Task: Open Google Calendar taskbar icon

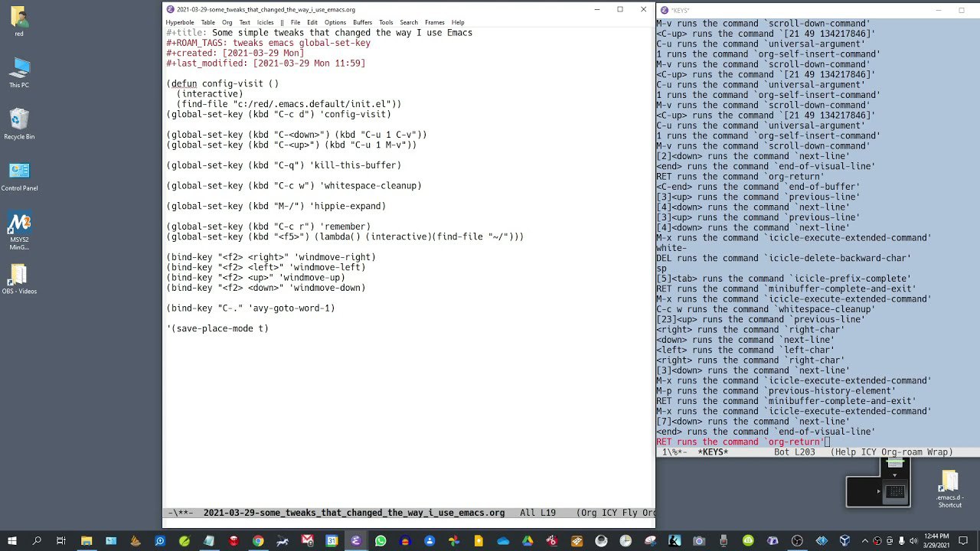Action: [x=332, y=541]
